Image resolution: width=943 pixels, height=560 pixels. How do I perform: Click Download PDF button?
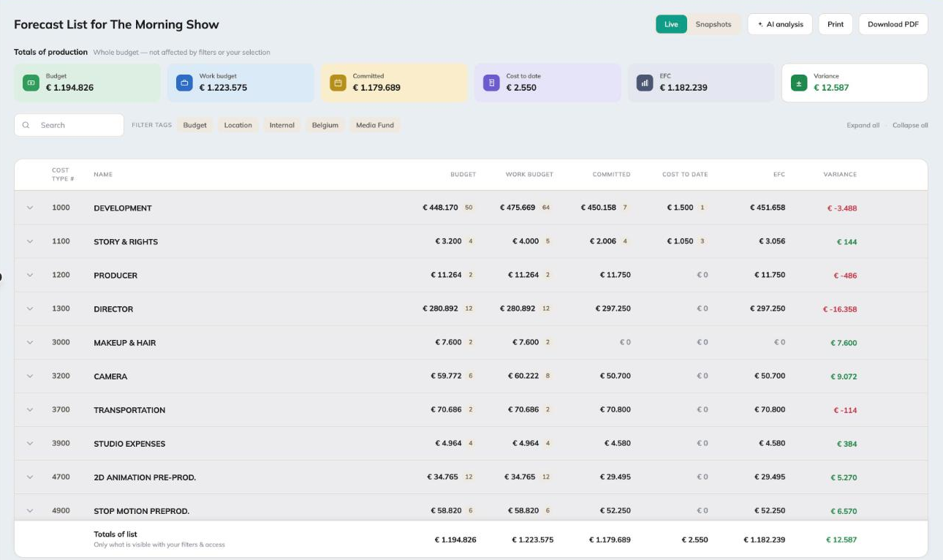[x=893, y=24]
